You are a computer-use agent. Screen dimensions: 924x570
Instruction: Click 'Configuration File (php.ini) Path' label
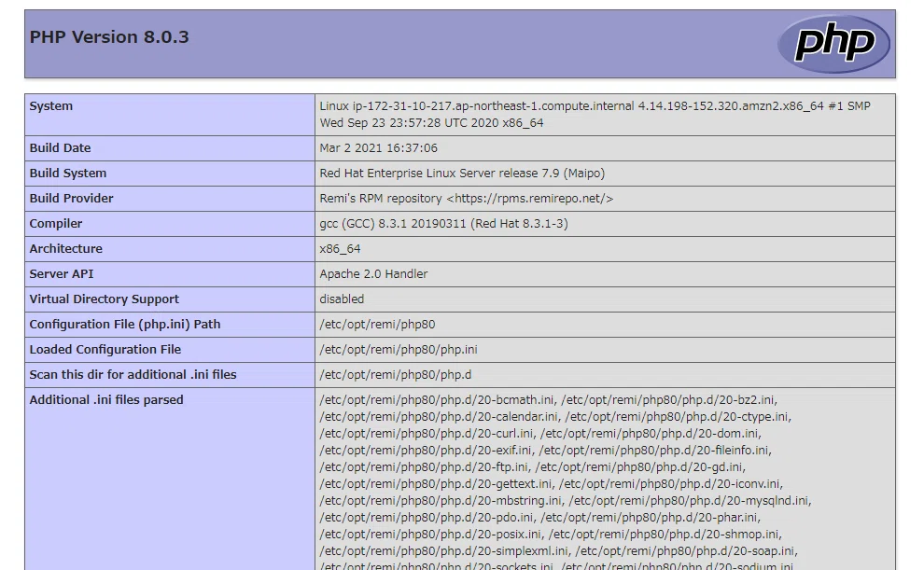coord(125,325)
